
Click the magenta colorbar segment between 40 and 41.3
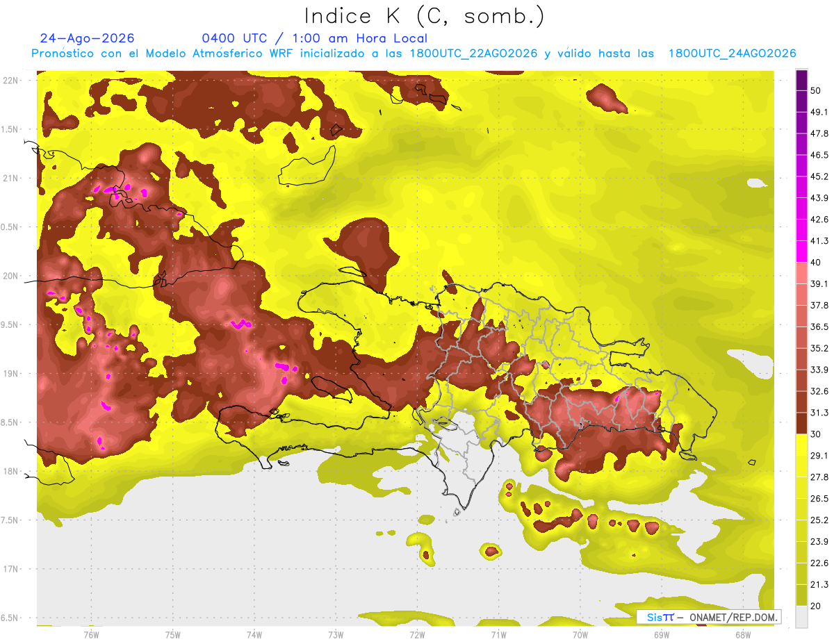(x=801, y=251)
